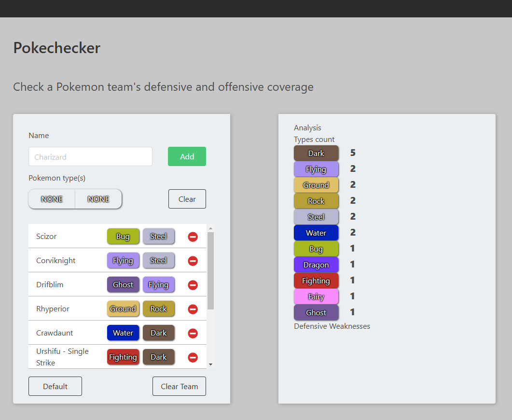Screen dimensions: 512x420
Task: Click Rhyperior's Ground type badge
Action: [x=123, y=309]
